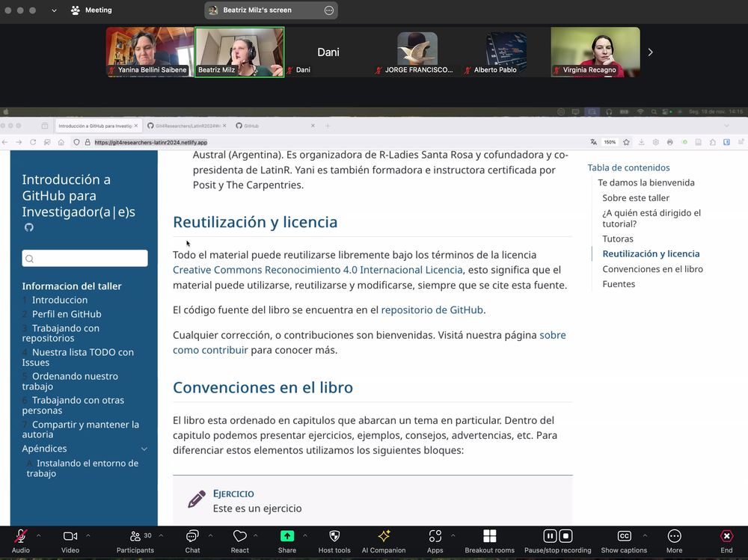Image resolution: width=748 pixels, height=560 pixels.
Task: Open Trabajando con otras personas chapter
Action: [x=73, y=405]
